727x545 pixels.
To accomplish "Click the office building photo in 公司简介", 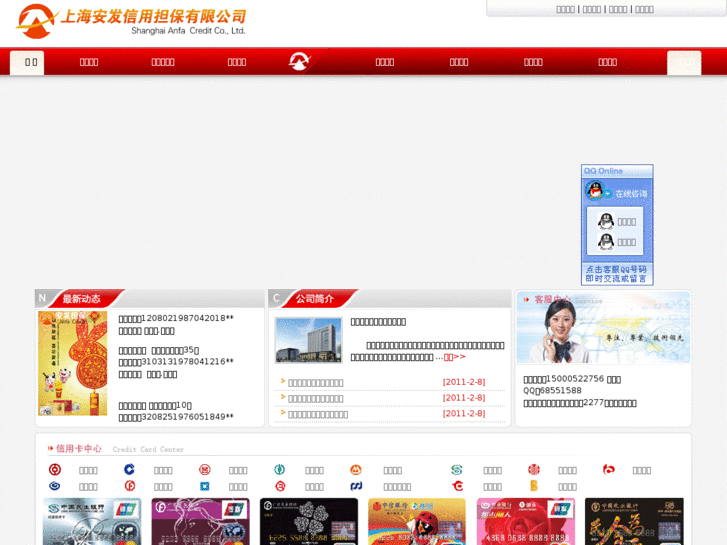I will click(308, 340).
